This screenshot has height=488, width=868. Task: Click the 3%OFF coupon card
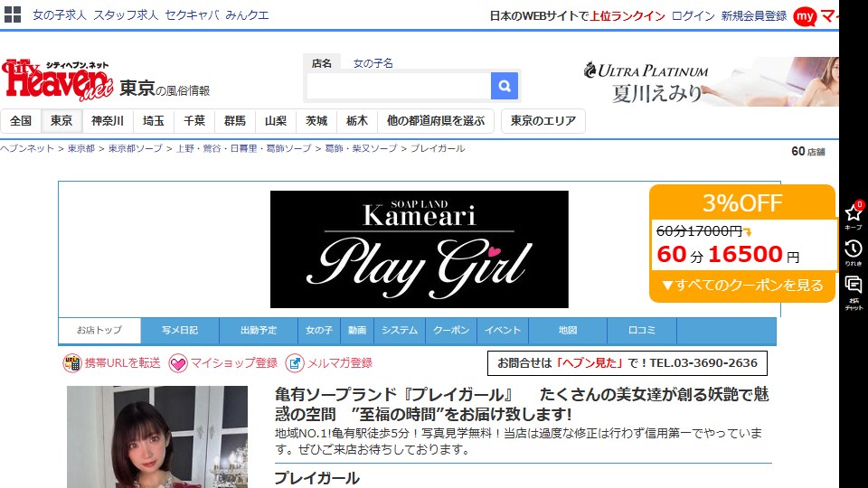click(742, 243)
